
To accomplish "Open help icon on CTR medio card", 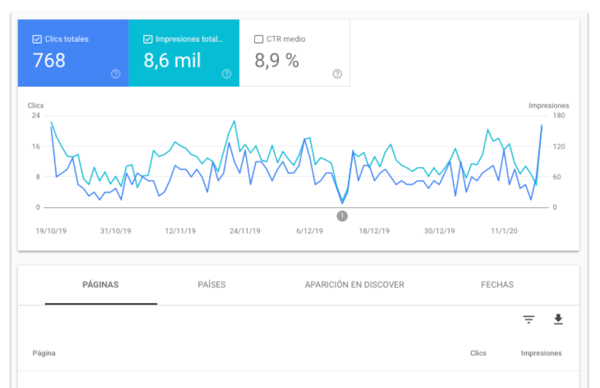I will pos(337,74).
